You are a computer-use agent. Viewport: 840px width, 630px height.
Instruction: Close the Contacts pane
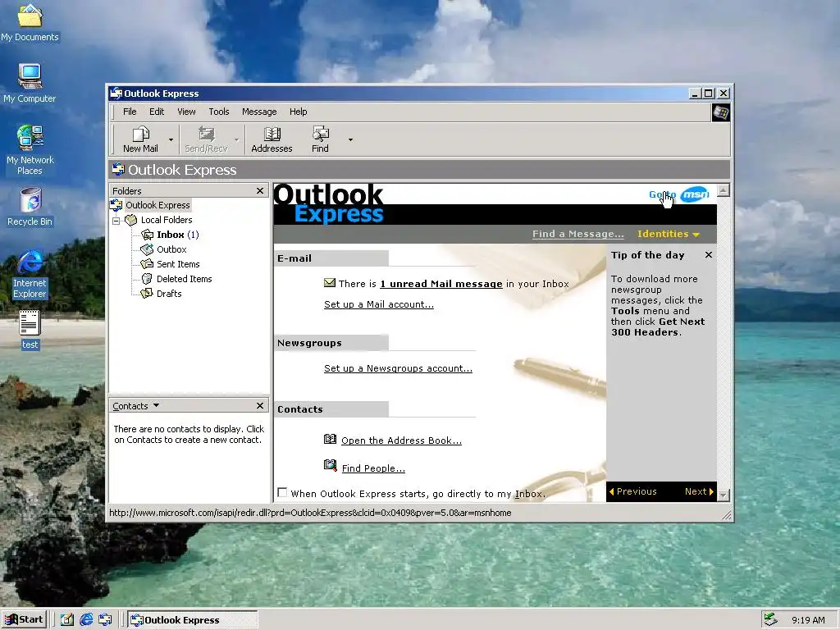tap(260, 405)
